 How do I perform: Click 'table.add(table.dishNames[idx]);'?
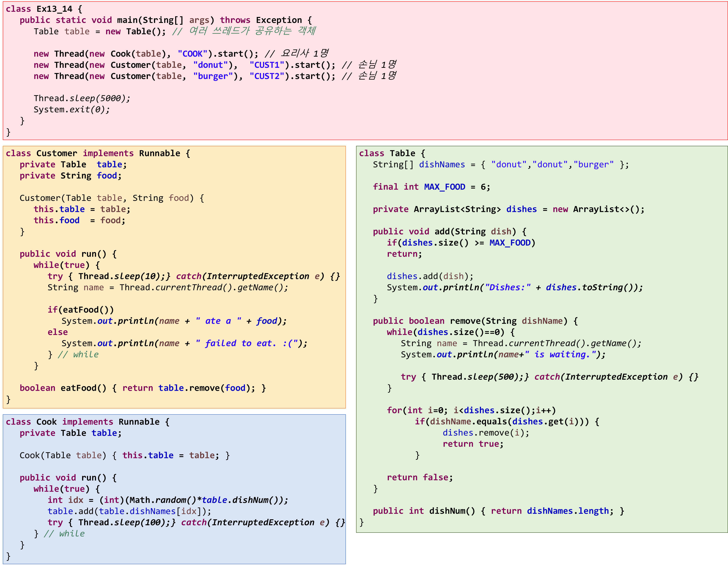(x=129, y=511)
